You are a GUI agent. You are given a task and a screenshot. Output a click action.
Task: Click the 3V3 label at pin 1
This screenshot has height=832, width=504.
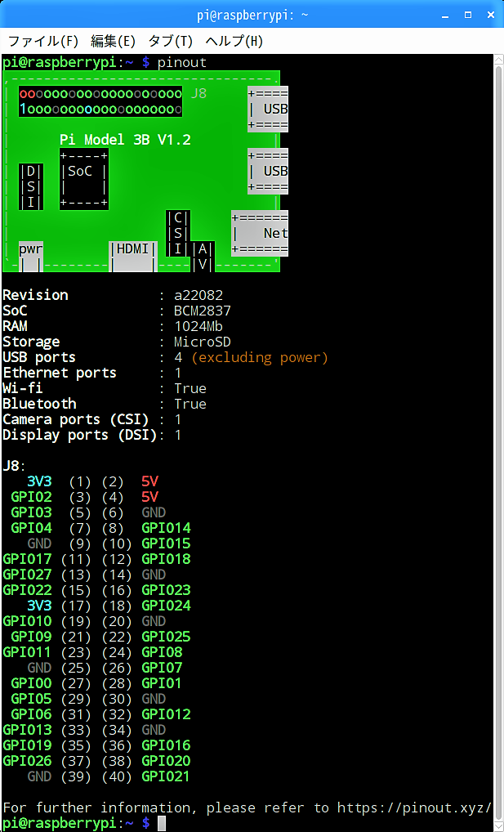coord(39,482)
